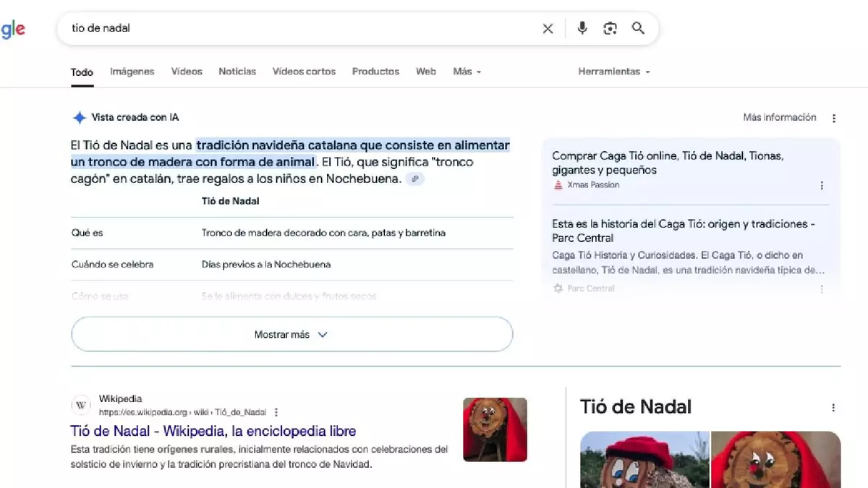Expand AI overview with Mostrar más
The height and width of the screenshot is (488, 868).
292,334
